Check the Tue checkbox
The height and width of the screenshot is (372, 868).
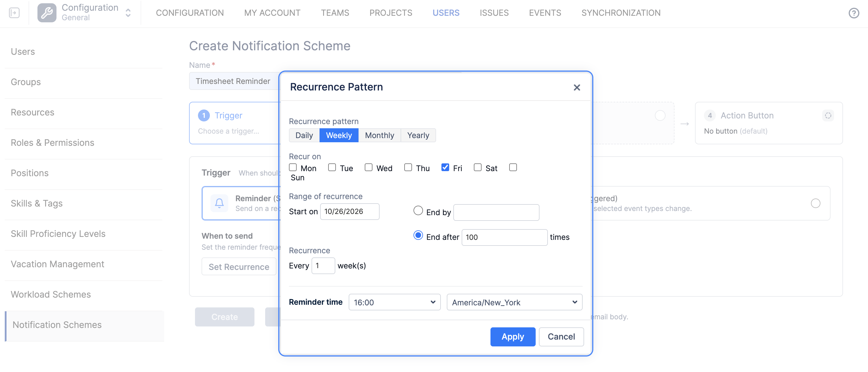coord(332,167)
